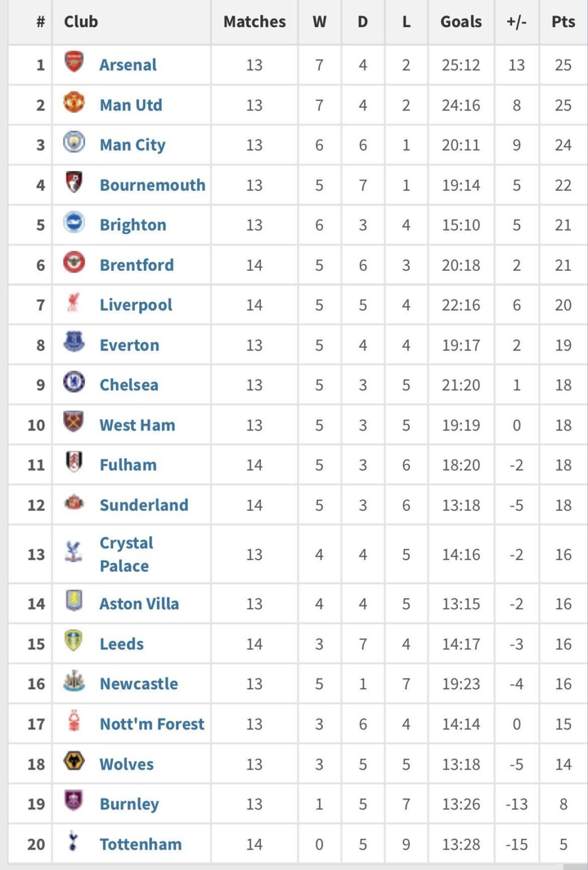588x870 pixels.
Task: Open the Nott'm Forest club page
Action: (x=151, y=723)
